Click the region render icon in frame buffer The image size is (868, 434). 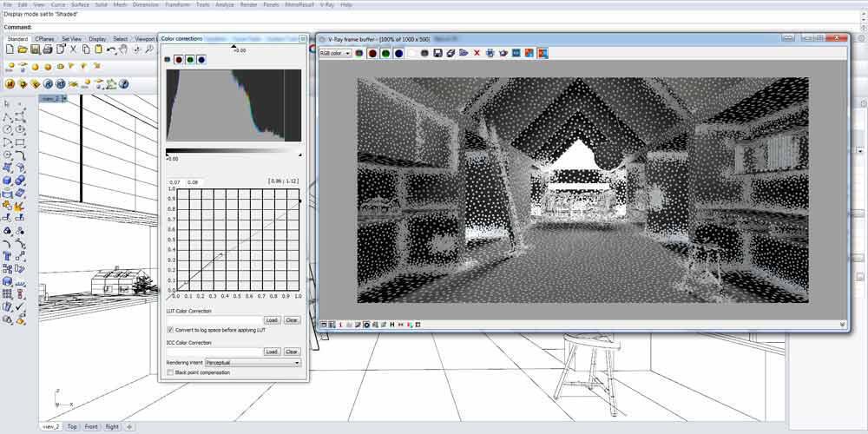490,53
